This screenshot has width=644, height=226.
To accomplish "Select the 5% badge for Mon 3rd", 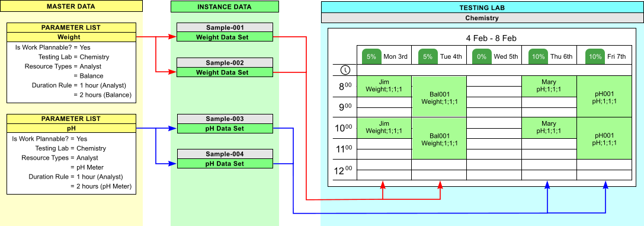I will point(371,56).
